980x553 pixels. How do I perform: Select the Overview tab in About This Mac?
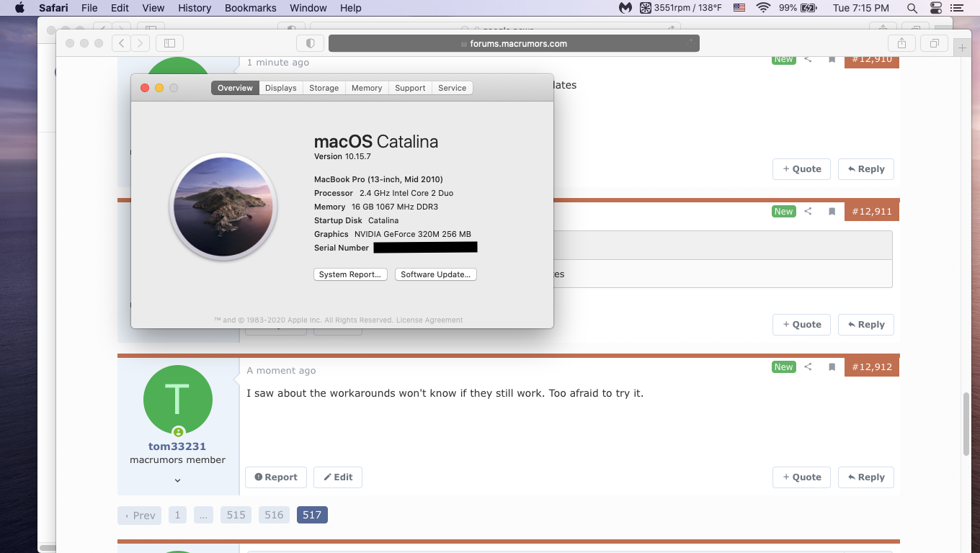(x=235, y=88)
